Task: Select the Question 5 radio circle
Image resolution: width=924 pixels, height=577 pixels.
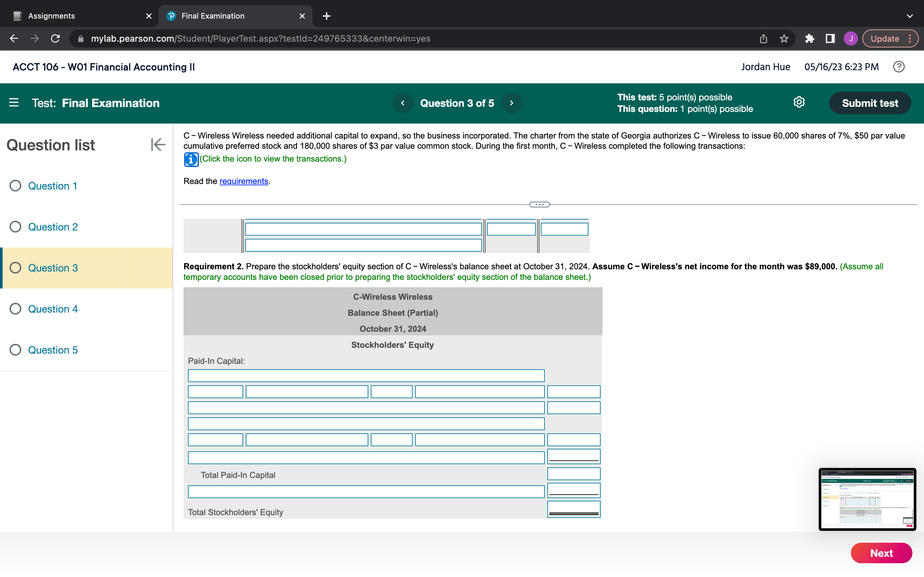Action: 15,350
